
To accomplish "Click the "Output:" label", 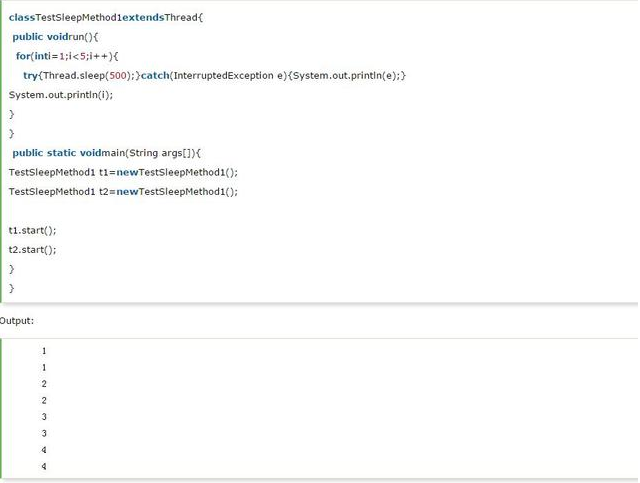I will click(17, 320).
